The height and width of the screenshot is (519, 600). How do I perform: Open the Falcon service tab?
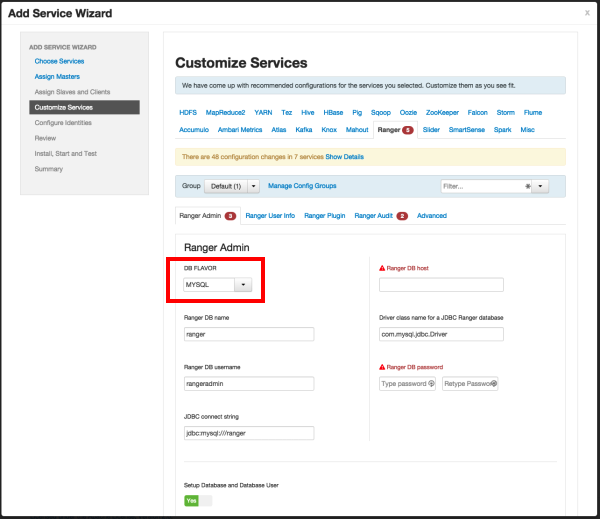(x=478, y=113)
